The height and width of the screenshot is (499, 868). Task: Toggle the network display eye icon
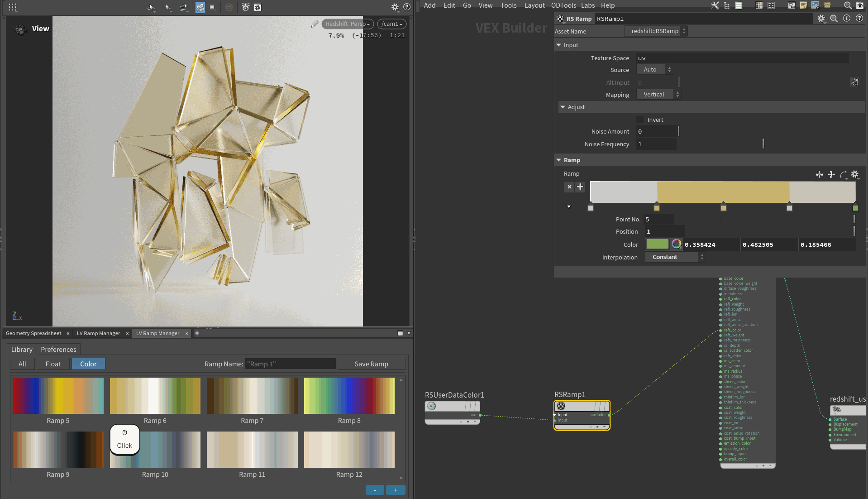pos(860,5)
